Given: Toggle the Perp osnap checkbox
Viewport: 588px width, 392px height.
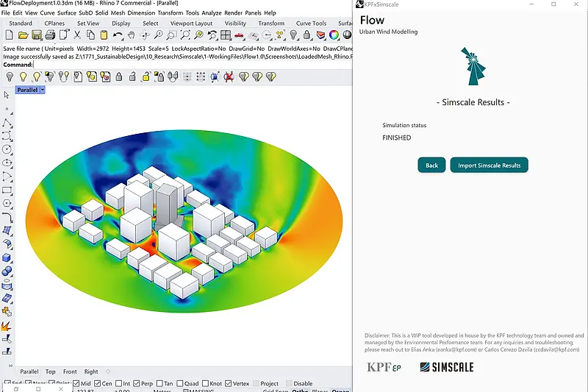Looking at the screenshot, I should (x=137, y=383).
